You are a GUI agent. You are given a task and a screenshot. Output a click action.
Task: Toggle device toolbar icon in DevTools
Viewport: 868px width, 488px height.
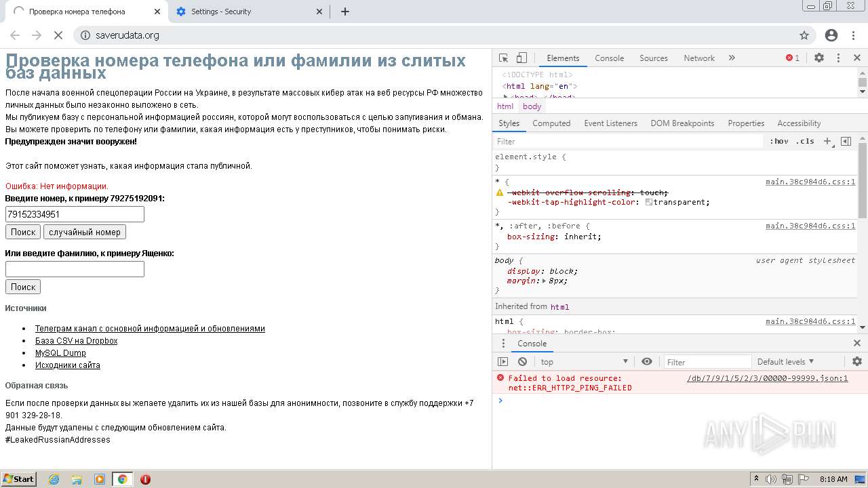coord(521,58)
